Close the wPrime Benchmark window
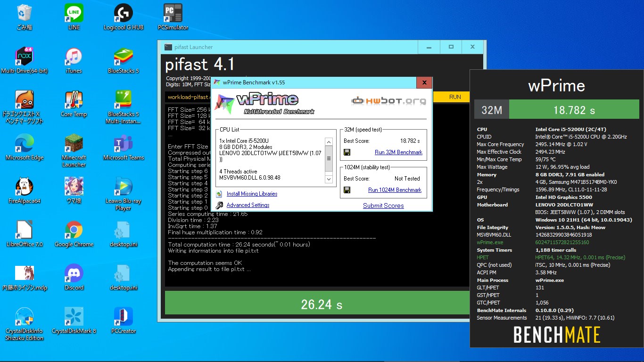Screen dimensions: 644x362 click(424, 82)
